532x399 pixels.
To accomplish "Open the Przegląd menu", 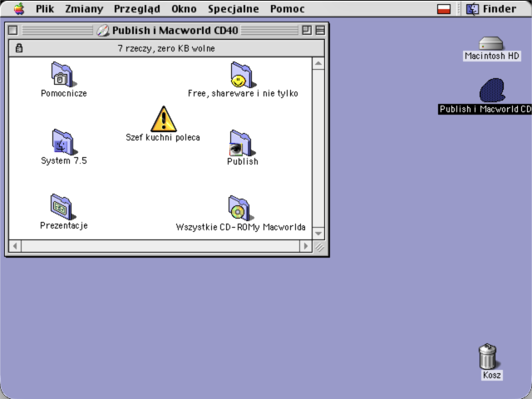I will [x=137, y=9].
